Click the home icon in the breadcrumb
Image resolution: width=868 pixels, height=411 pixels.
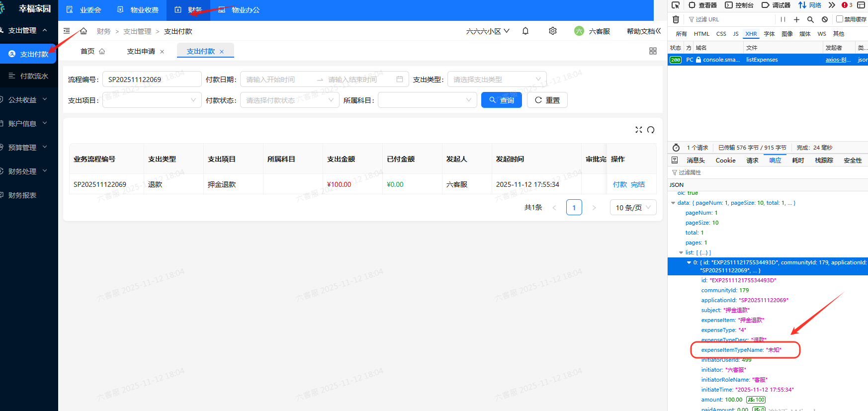tap(84, 31)
